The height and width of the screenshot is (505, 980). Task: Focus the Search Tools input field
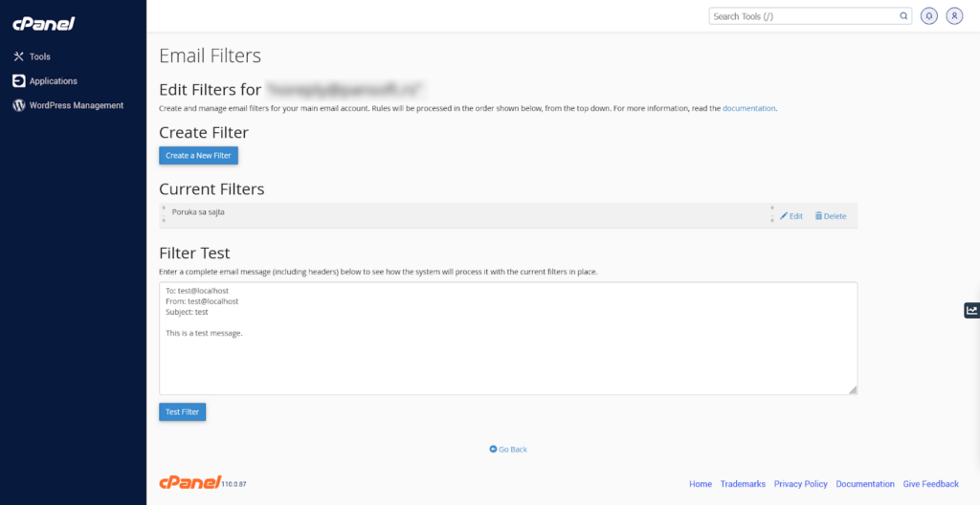tap(804, 16)
